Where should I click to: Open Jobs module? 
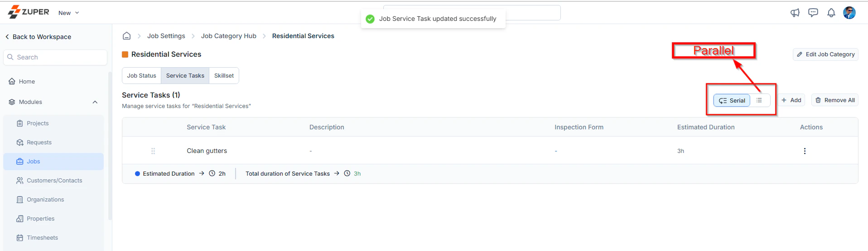click(53, 162)
